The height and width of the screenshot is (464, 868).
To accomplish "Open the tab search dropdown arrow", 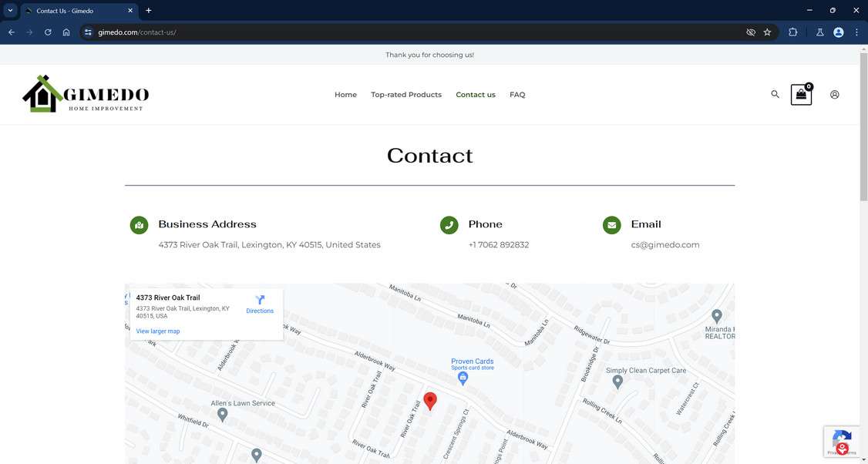I will coord(10,10).
